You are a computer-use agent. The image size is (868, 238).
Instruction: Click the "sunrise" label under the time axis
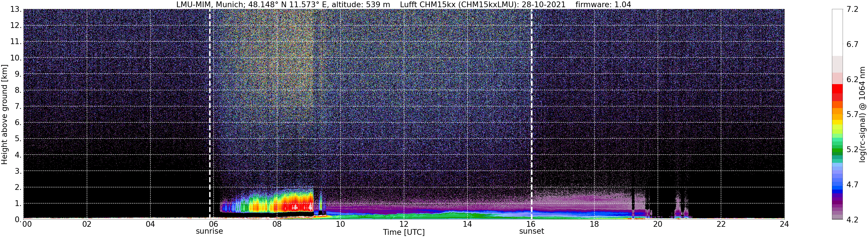coord(209,231)
